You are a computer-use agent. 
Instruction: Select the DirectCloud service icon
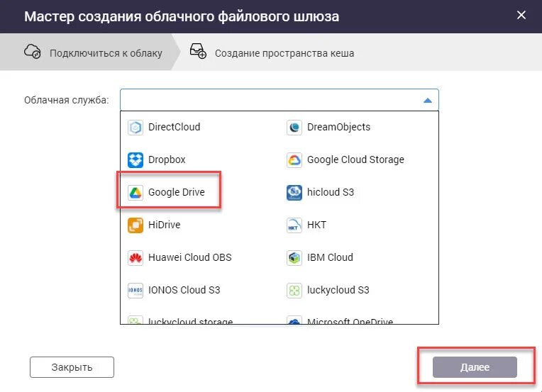135,128
